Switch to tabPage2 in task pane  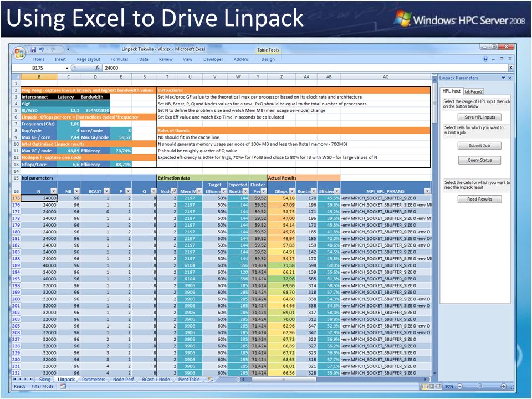473,91
